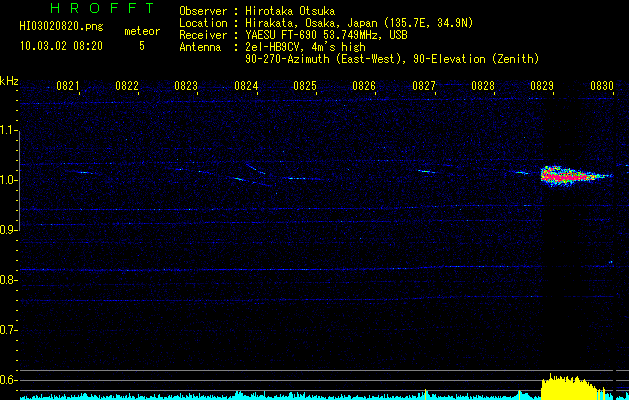Click the Location line Hirakata, Osaka, Japan

click(359, 23)
